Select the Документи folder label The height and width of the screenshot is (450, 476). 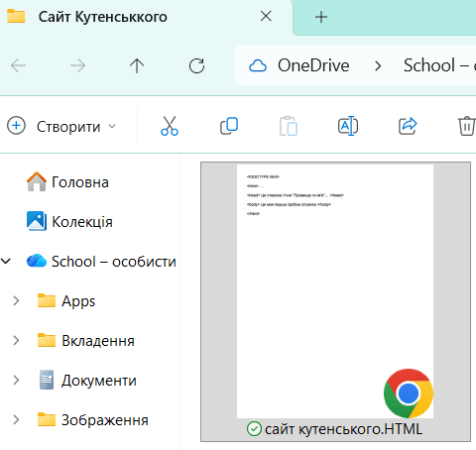[x=99, y=381]
